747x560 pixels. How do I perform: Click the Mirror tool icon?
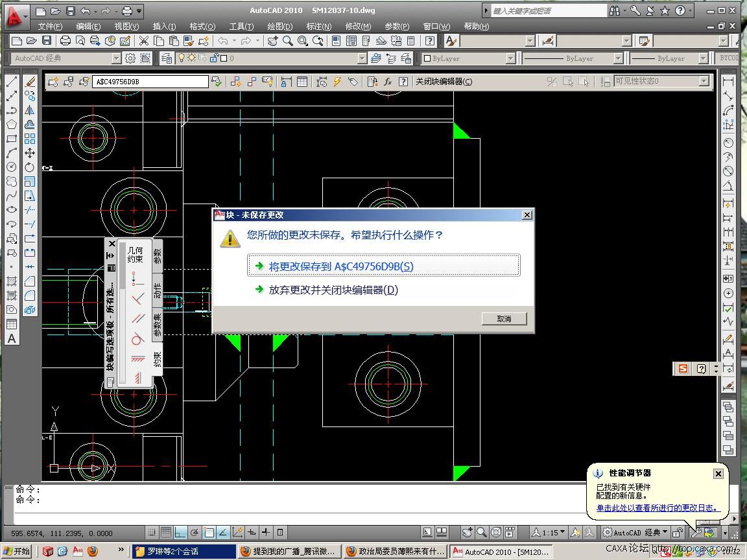[x=30, y=110]
